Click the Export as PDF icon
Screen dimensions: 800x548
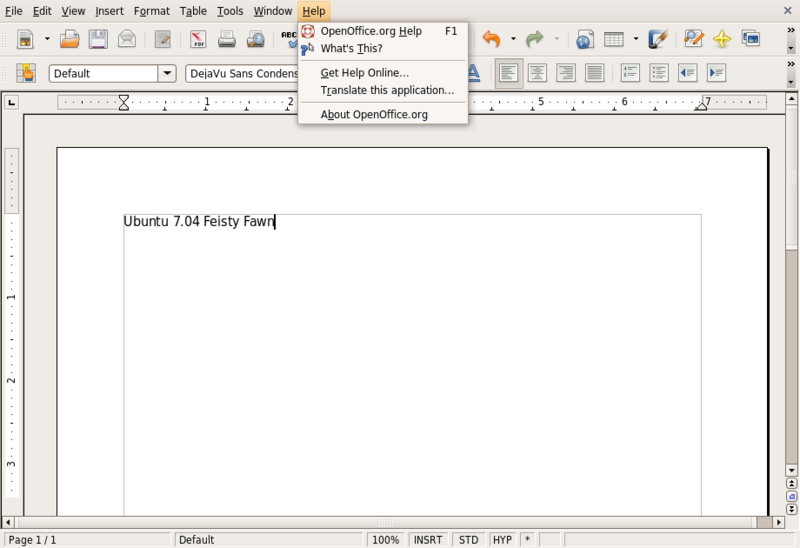click(x=198, y=39)
